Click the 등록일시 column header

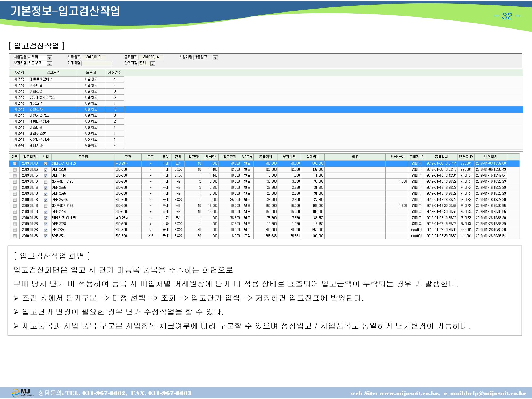tap(441, 157)
